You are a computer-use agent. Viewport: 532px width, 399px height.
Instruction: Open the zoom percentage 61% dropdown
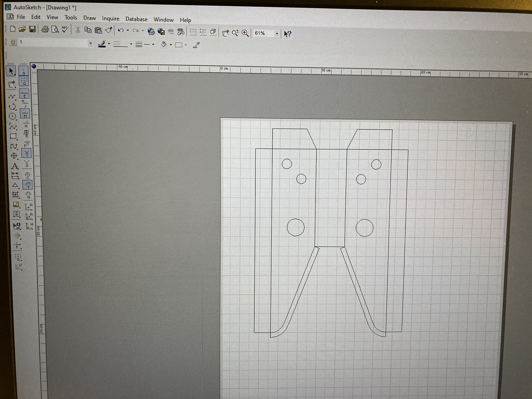(277, 34)
